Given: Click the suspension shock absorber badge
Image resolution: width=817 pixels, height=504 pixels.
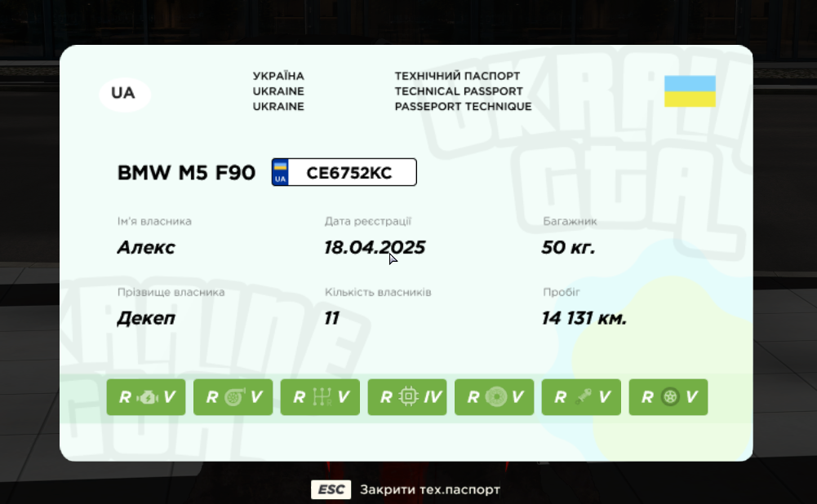Looking at the screenshot, I should point(581,397).
